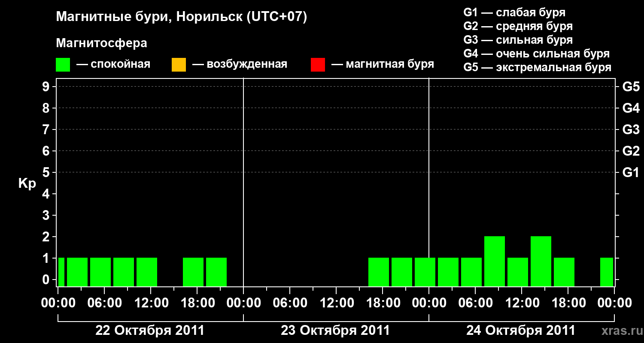Click the last bar of 22 October, before 00:00
This screenshot has width=644, height=343.
pos(216,272)
